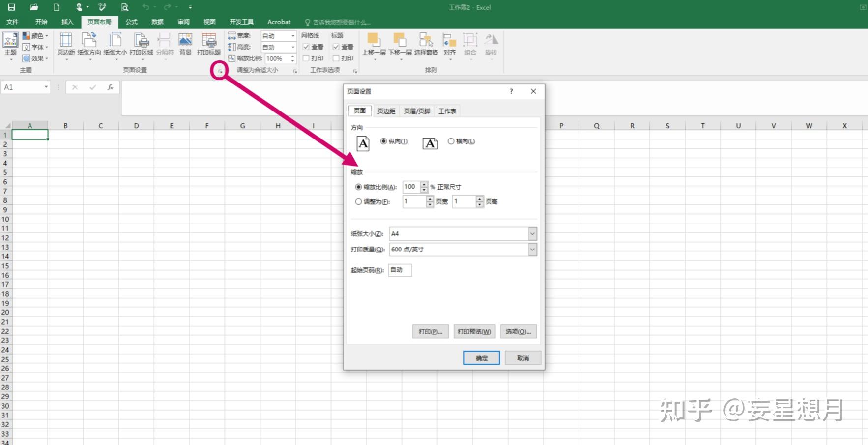This screenshot has width=868, height=445.
Task: Click 上移一层 bring forward icon
Action: 374,40
